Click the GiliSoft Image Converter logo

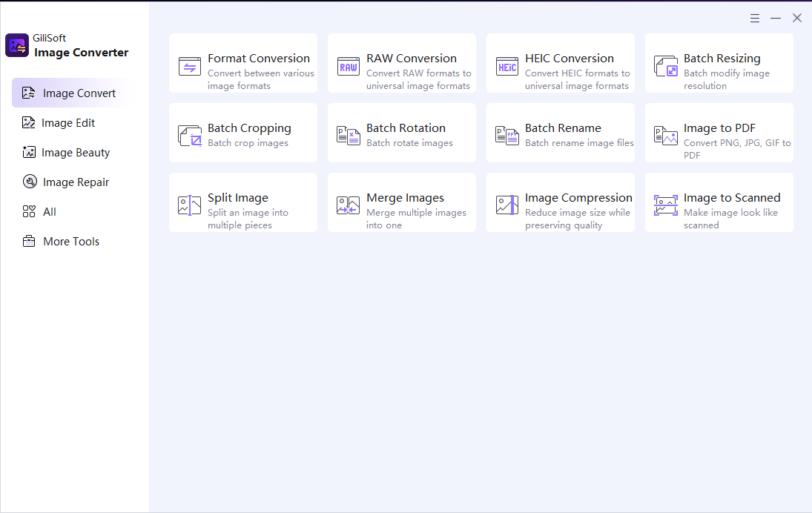[17, 45]
